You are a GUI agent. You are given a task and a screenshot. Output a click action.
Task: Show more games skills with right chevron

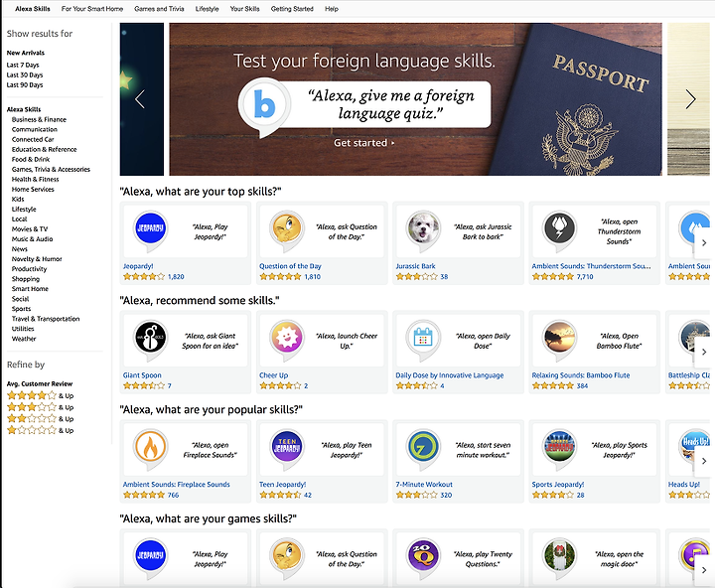[x=704, y=570]
